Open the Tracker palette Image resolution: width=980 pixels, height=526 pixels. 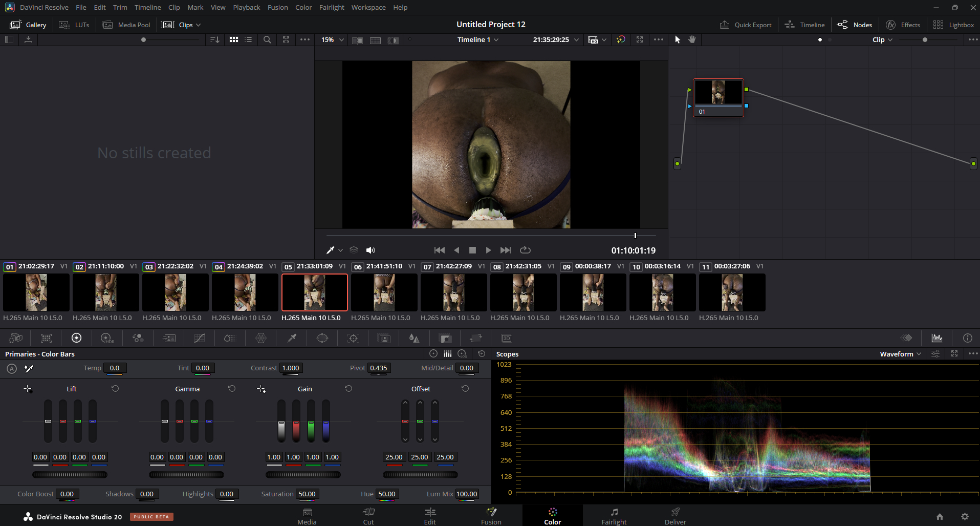(x=353, y=338)
